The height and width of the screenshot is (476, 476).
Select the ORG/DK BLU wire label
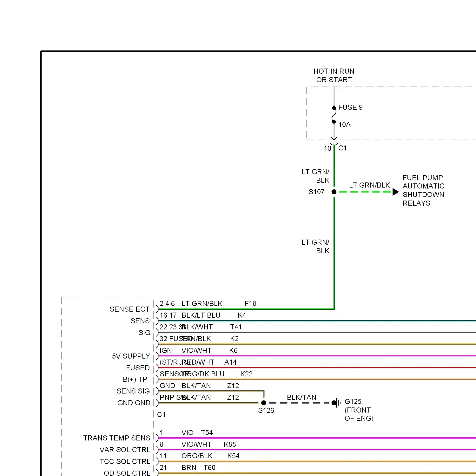203,374
